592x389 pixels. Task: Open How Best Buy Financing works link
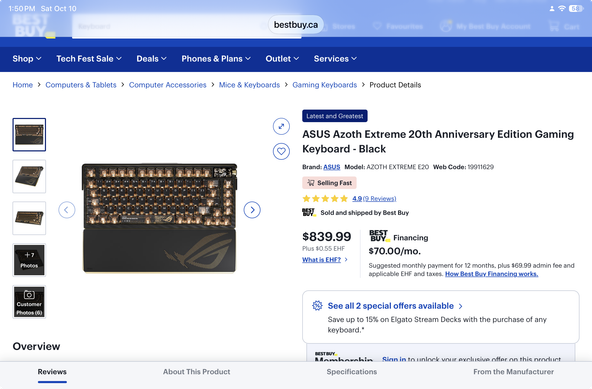492,274
